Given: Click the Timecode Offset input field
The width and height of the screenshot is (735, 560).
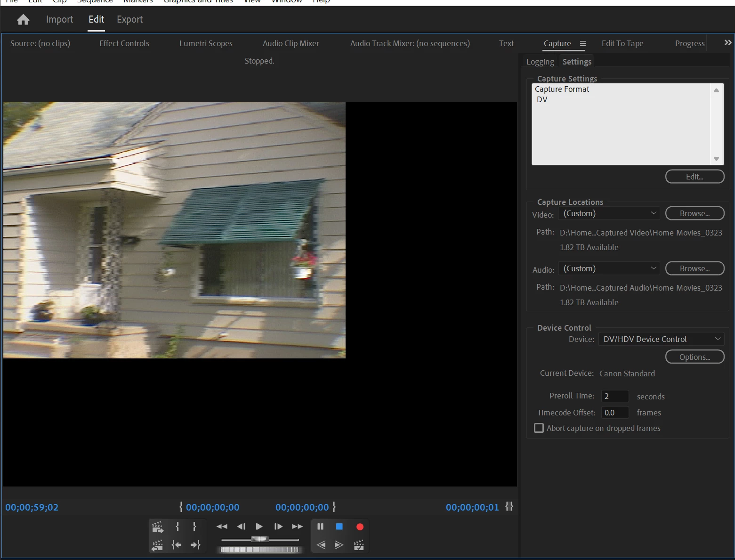Looking at the screenshot, I should click(x=615, y=413).
